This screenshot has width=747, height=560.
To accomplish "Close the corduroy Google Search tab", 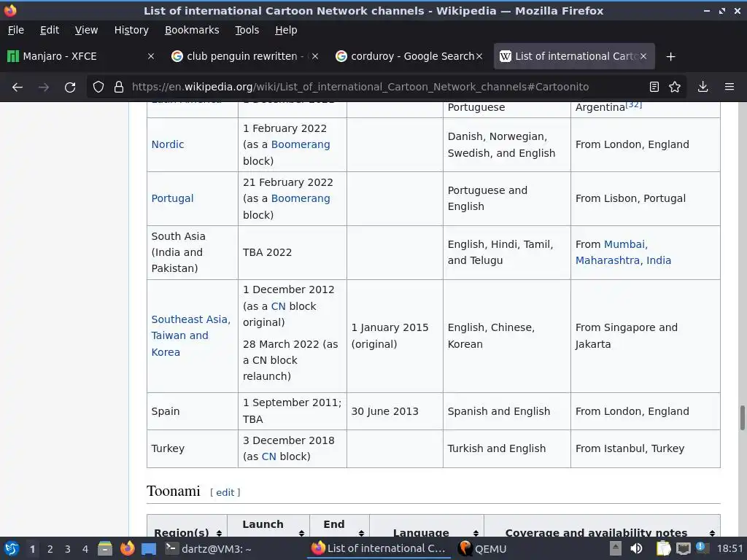I will point(479,56).
